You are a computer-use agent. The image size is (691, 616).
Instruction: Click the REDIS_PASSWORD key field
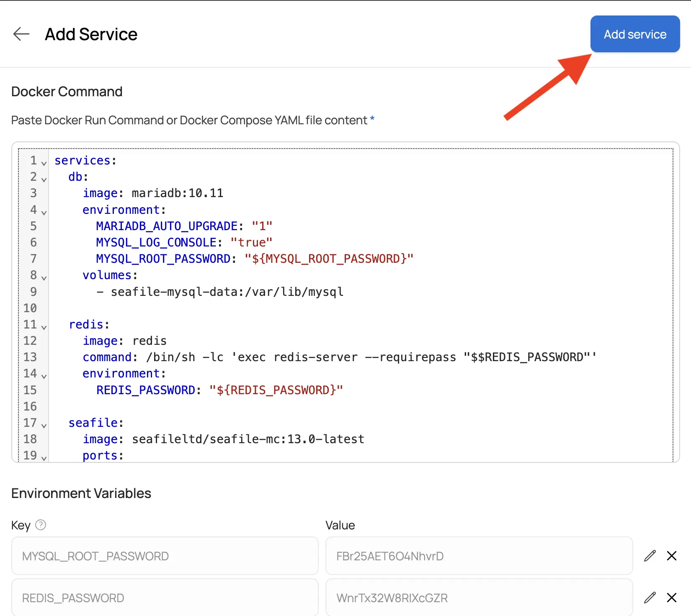tap(165, 598)
